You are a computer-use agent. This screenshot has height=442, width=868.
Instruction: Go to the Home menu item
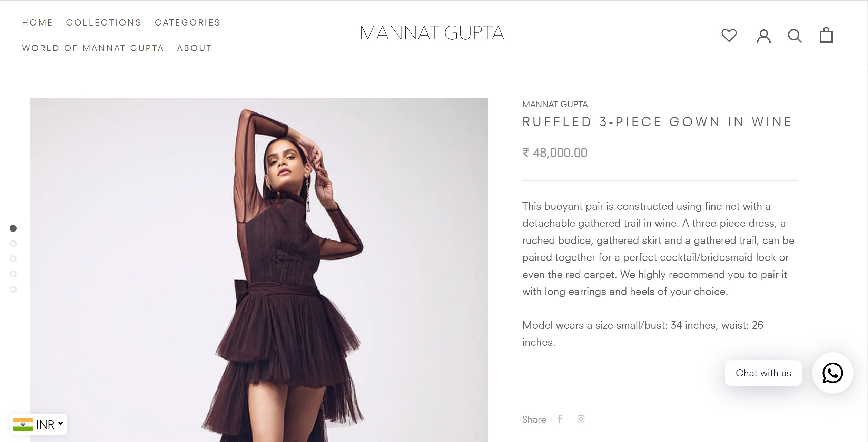(38, 22)
